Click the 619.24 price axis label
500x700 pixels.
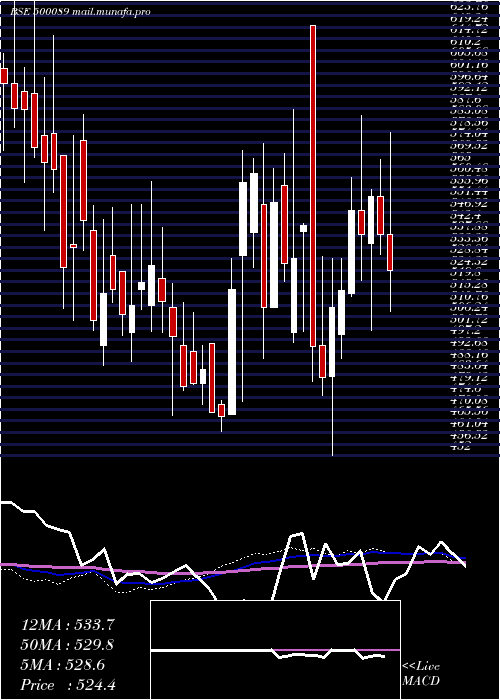[468, 19]
